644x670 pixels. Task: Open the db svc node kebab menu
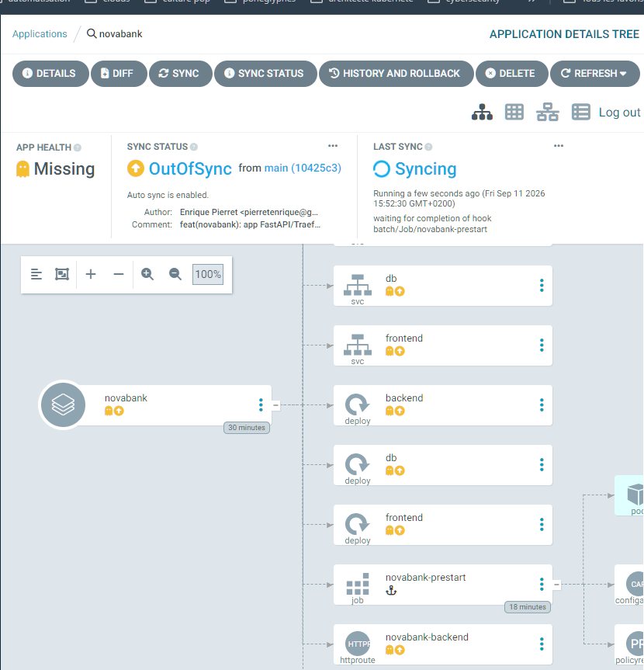click(x=542, y=285)
